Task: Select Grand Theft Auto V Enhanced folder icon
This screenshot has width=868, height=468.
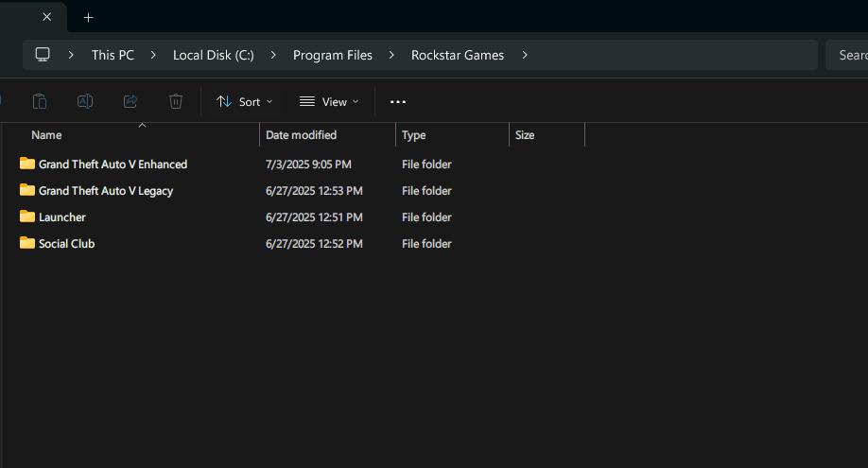Action: (x=26, y=165)
